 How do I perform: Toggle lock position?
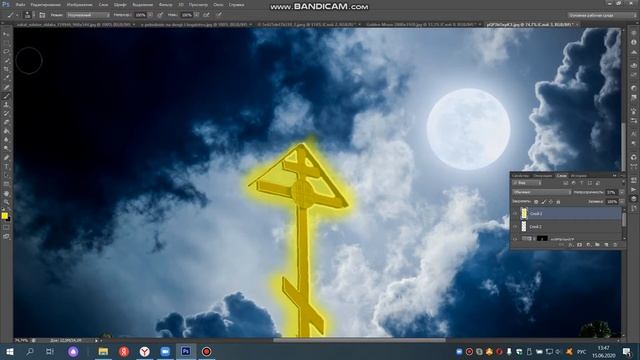pyautogui.click(x=551, y=202)
